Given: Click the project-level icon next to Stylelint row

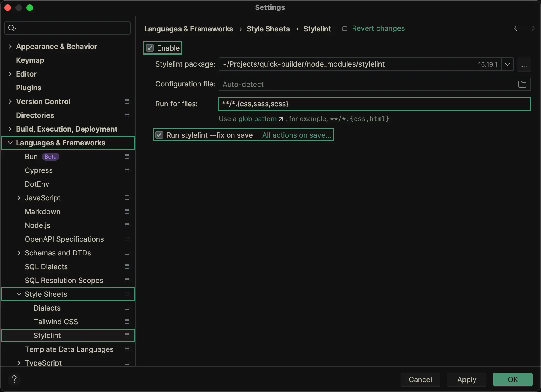Looking at the screenshot, I should pyautogui.click(x=127, y=335).
